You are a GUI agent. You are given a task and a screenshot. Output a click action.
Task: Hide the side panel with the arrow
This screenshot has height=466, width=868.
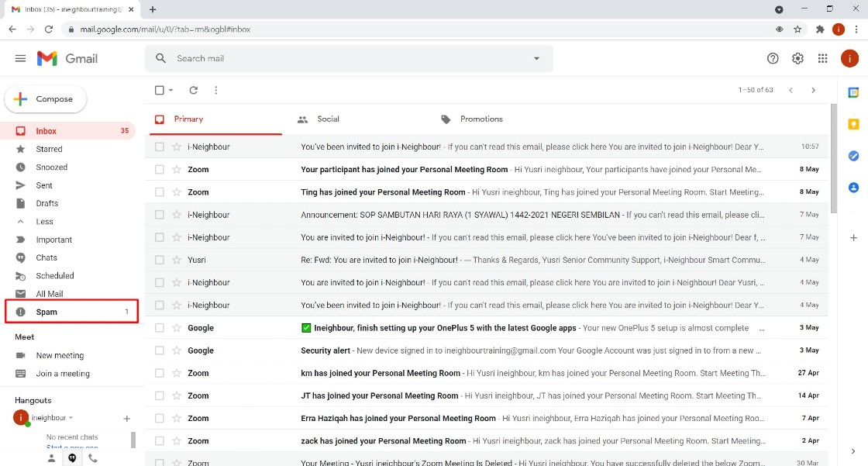tap(853, 451)
